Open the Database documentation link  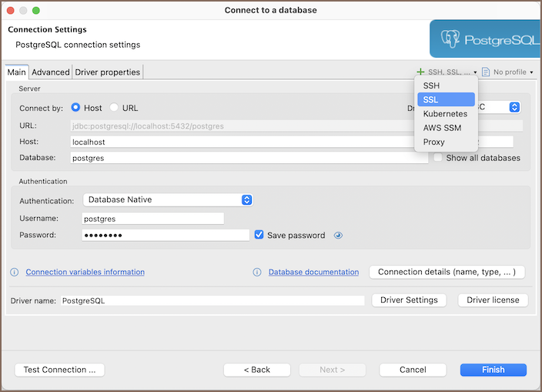313,272
